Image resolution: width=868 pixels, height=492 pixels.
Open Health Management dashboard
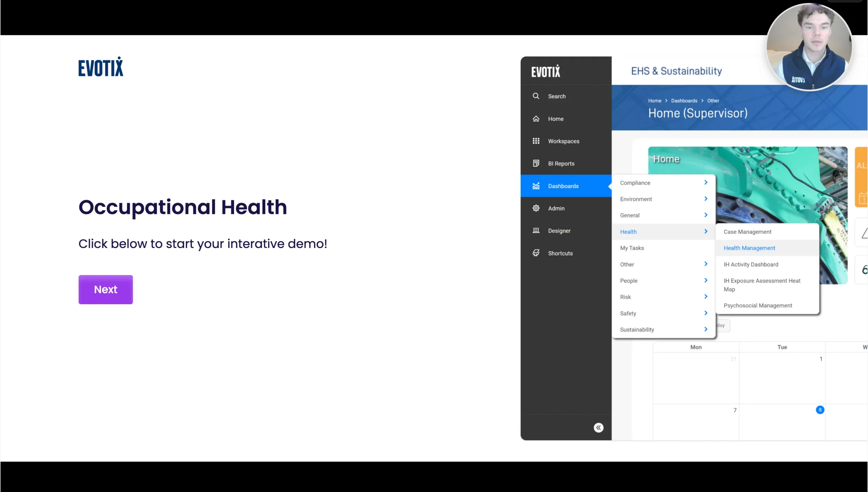click(x=767, y=248)
